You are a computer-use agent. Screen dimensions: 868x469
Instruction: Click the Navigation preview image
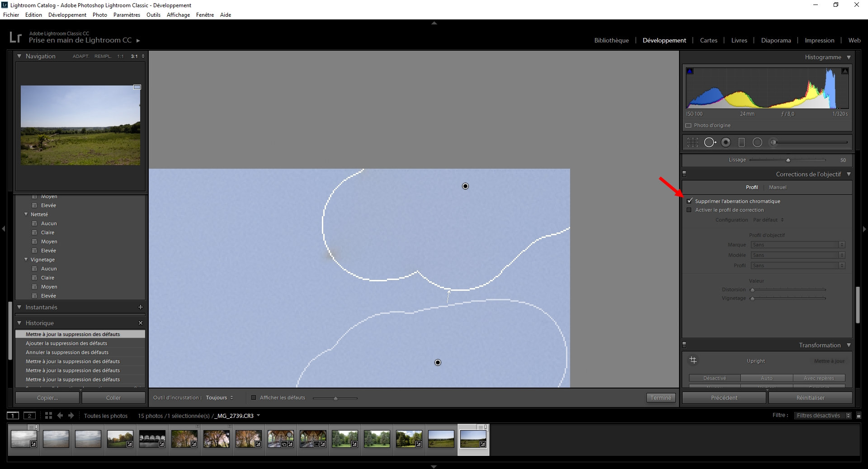[80, 125]
